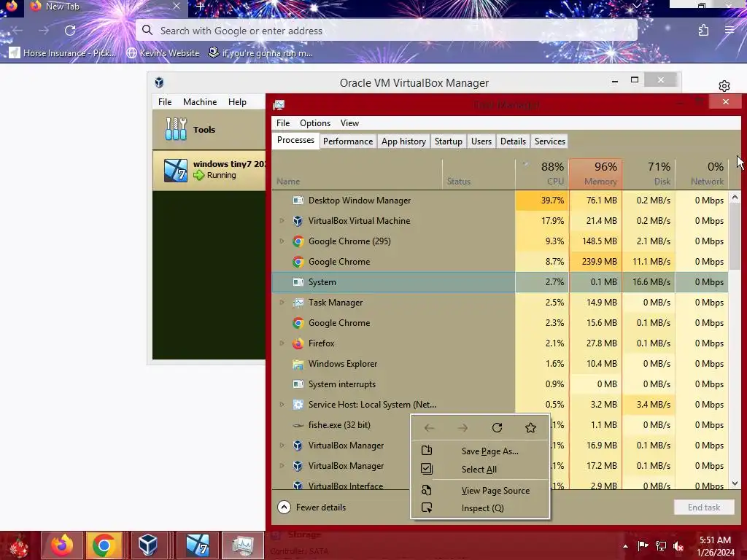The height and width of the screenshot is (560, 747).
Task: Expand Service Host: Local System group
Action: click(x=282, y=405)
